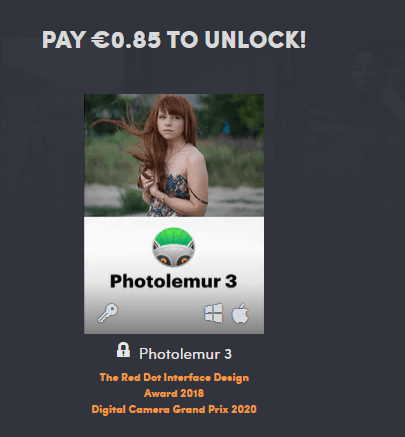The image size is (405, 437).
Task: Click the Windows platform icon
Action: [x=213, y=313]
